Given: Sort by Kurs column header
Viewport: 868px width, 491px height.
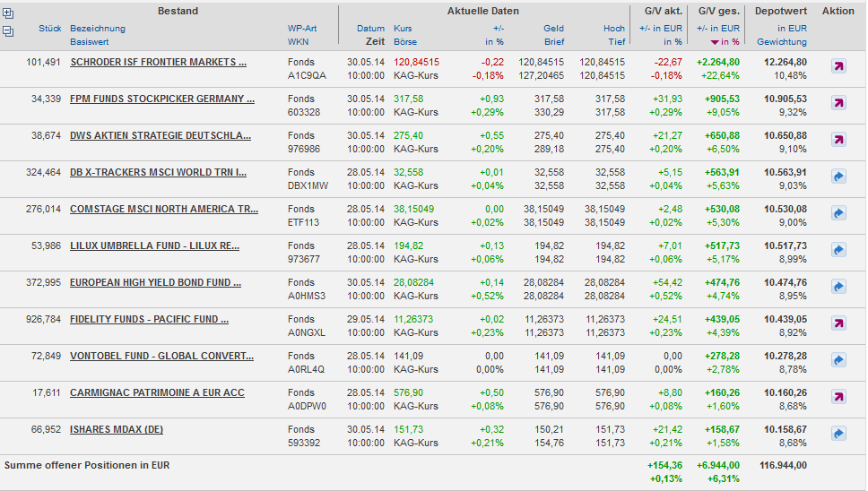Looking at the screenshot, I should pyautogui.click(x=404, y=28).
